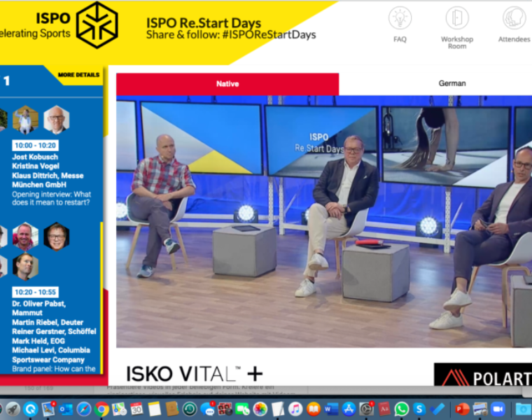Click the Workshop Room label
Image resolution: width=532 pixels, height=420 pixels.
coord(457,43)
